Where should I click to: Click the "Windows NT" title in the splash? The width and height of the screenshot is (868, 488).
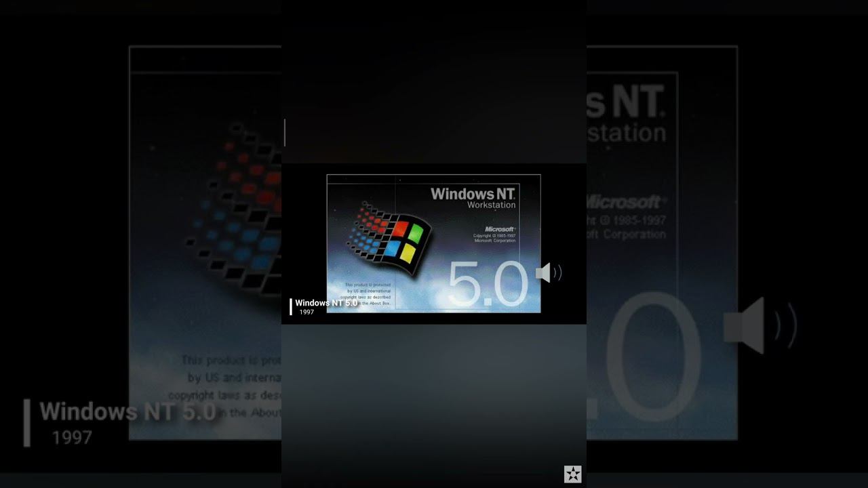473,193
